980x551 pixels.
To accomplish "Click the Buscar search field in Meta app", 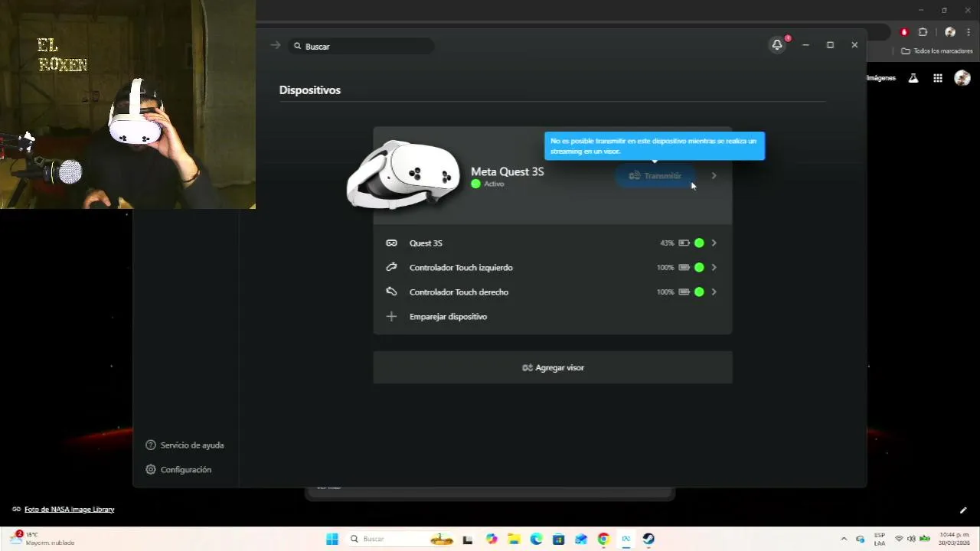I will pos(362,46).
